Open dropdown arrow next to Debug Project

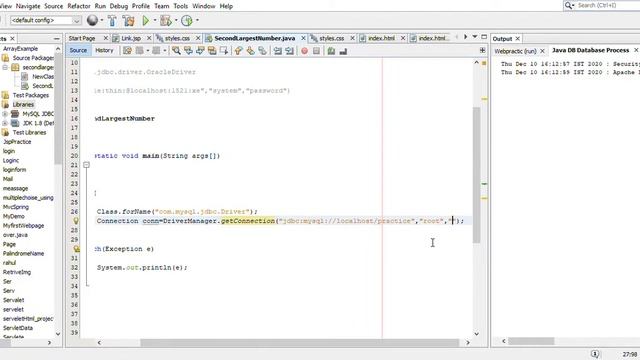(x=176, y=20)
